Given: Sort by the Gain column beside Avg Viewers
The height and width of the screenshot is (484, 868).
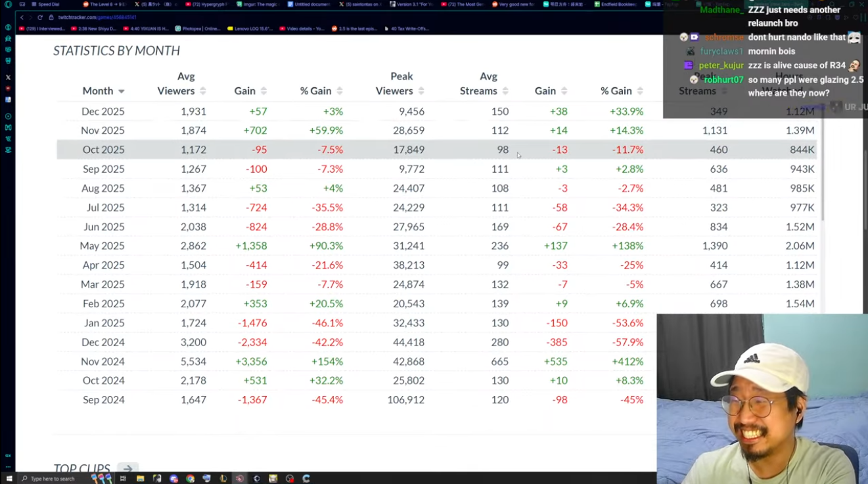Looking at the screenshot, I should pos(263,91).
